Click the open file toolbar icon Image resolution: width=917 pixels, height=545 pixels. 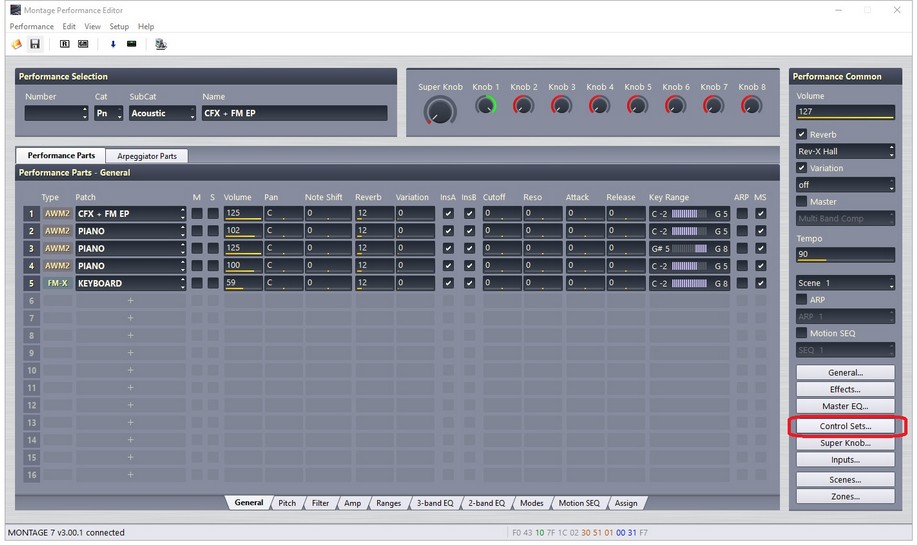pos(16,44)
